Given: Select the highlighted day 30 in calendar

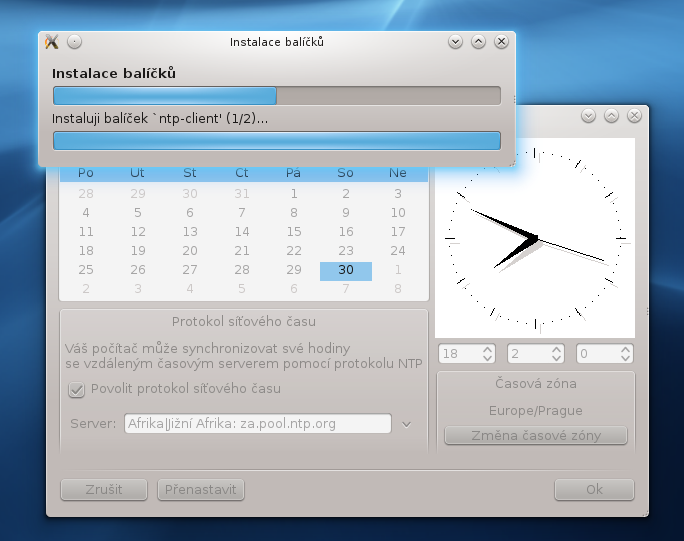Looking at the screenshot, I should (346, 270).
